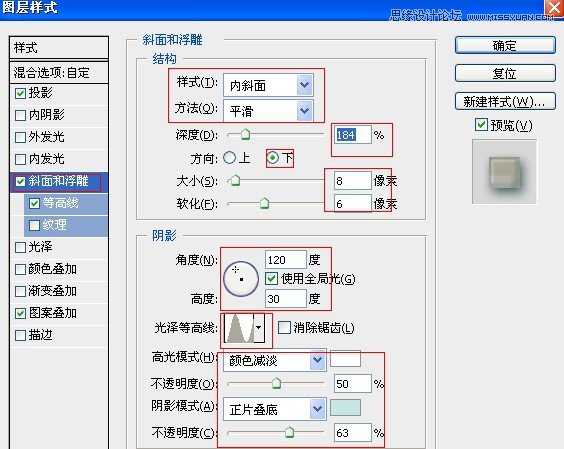Open the 样式 style dropdown (内斜面)
Viewport: 564px width, 449px height.
click(268, 85)
